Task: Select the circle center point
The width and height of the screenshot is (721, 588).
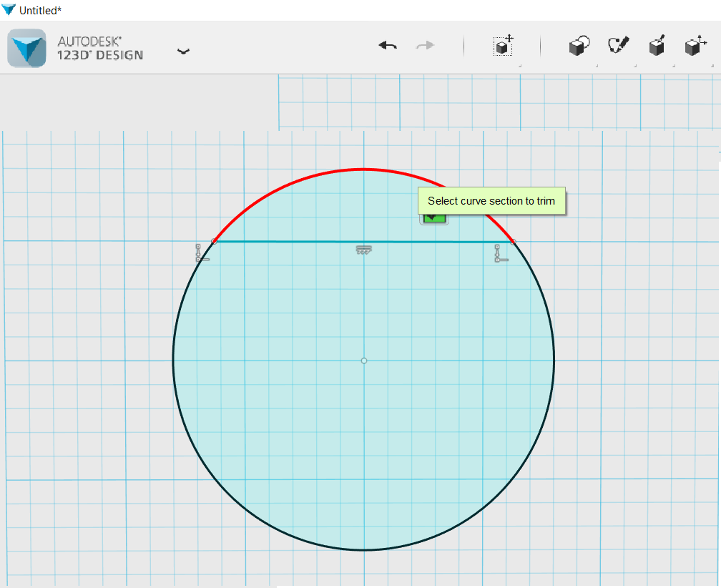Action: tap(363, 361)
